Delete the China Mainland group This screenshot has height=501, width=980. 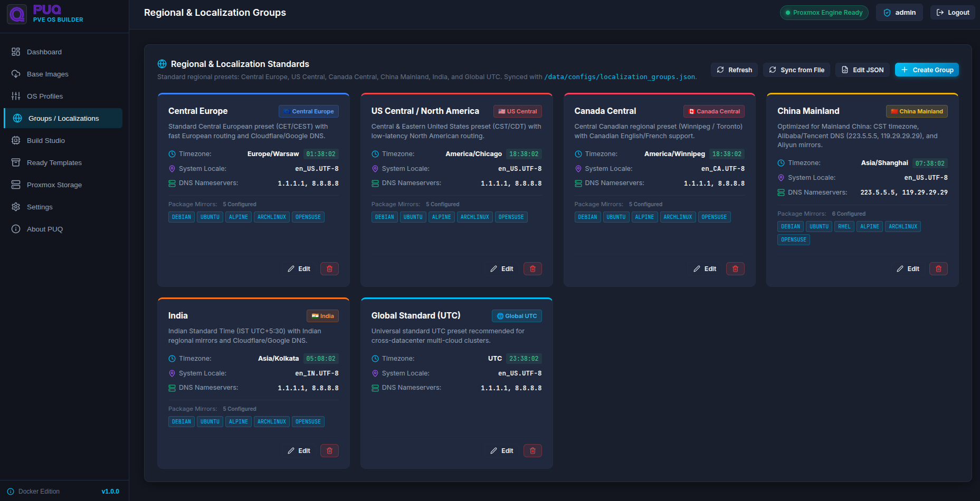click(938, 269)
